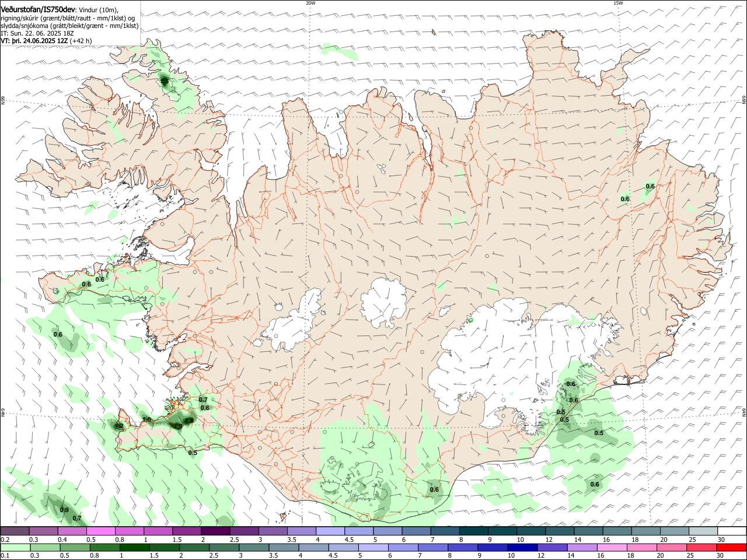Viewport: 747px width, 560px height.
Task: Click the '1.8' precipitation value on the map
Action: click(x=189, y=421)
